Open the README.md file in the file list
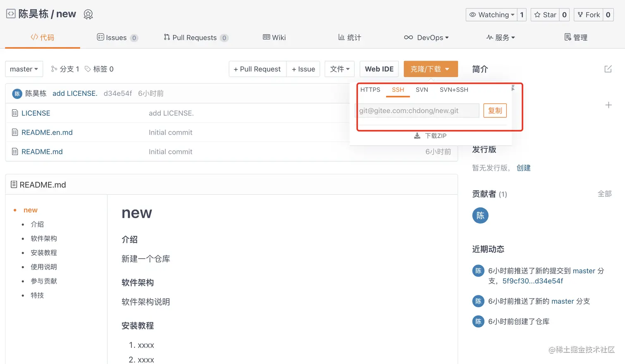The width and height of the screenshot is (625, 364). 42,152
